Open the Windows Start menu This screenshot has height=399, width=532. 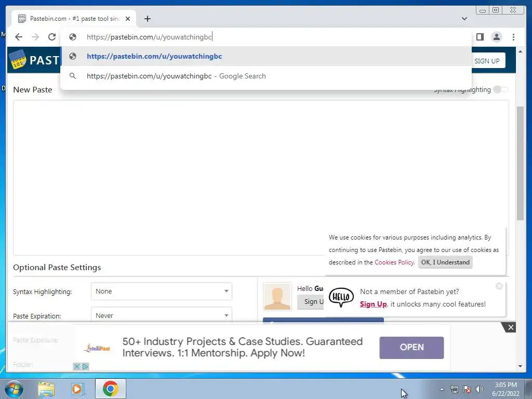[14, 389]
